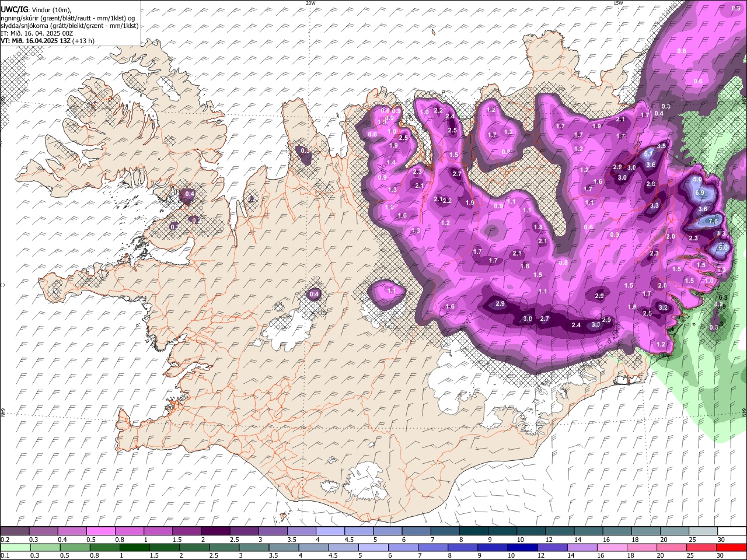Viewport: 747px width, 560px height.
Task: Pick upper scale bright pink swatch between 0.5 and 0.8
Action: [x=101, y=531]
